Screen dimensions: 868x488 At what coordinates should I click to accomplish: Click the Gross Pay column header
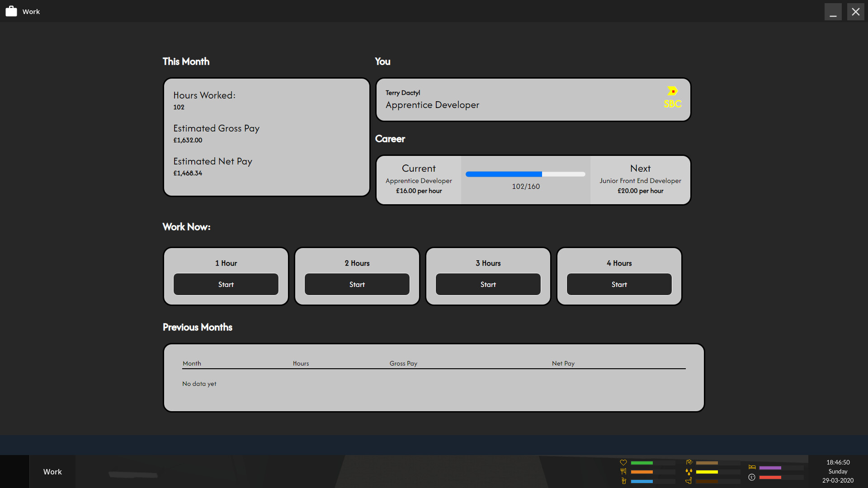[403, 363]
